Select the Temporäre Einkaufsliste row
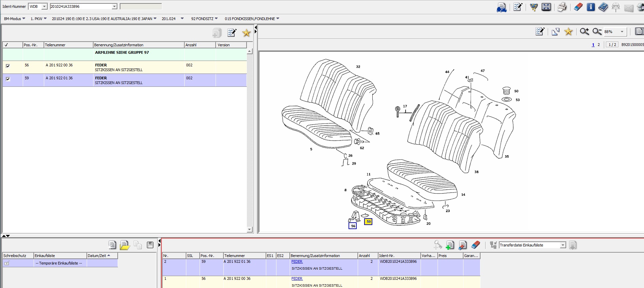Screen dimensions: 644x288 (x=60, y=263)
